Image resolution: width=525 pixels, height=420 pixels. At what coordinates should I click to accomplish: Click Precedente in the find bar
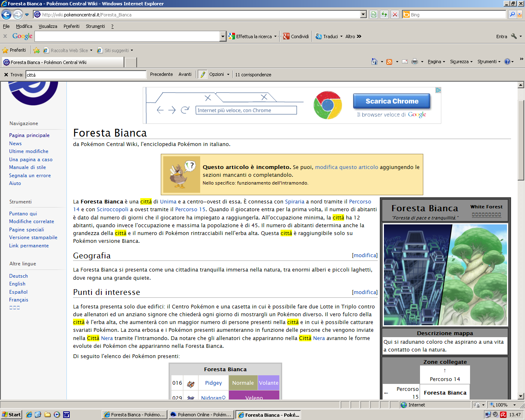[x=161, y=74]
